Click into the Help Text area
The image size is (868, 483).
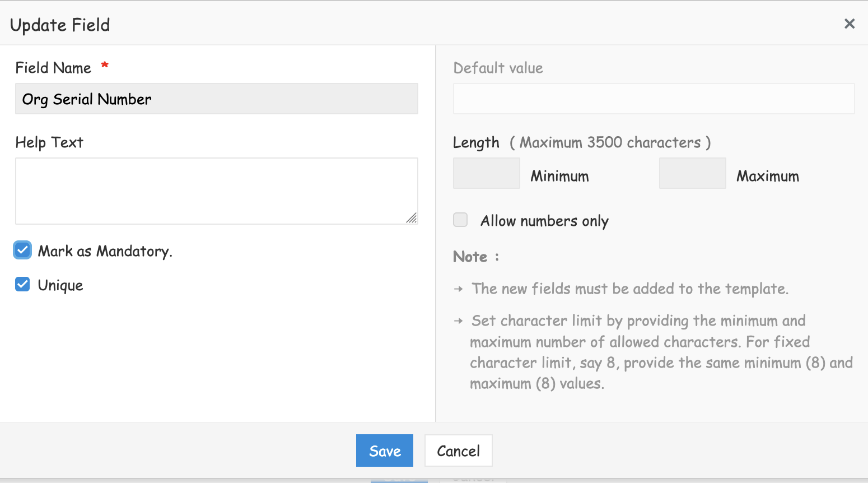click(217, 191)
